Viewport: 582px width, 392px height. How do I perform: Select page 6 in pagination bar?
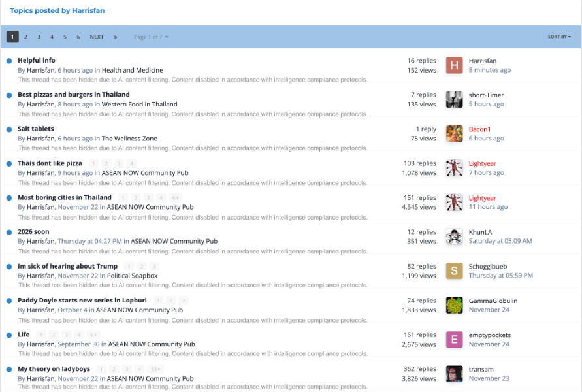(78, 37)
